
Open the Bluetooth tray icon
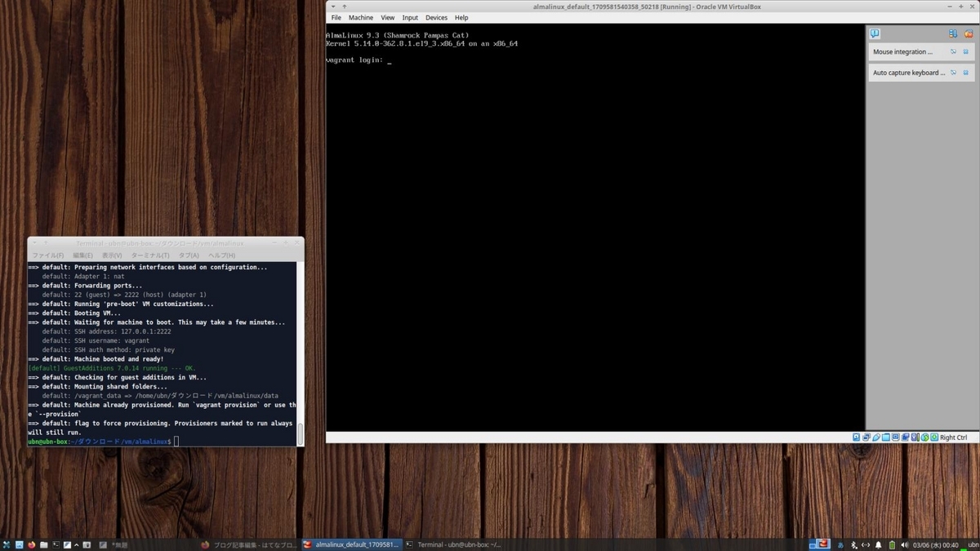(853, 544)
